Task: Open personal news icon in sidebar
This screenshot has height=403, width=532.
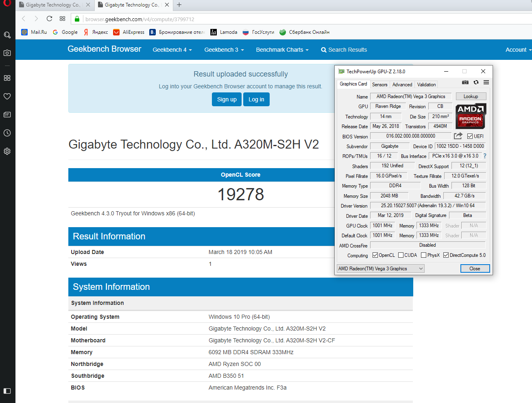Action: (7, 115)
